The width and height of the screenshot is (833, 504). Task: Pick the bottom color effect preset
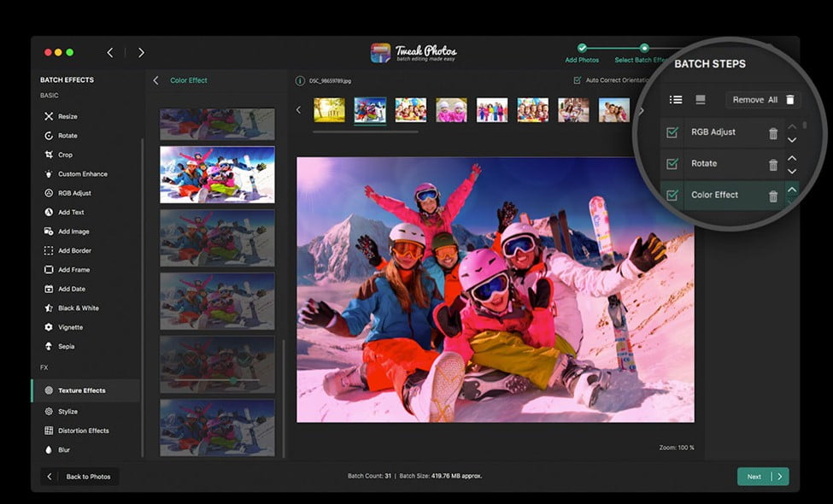[217, 427]
